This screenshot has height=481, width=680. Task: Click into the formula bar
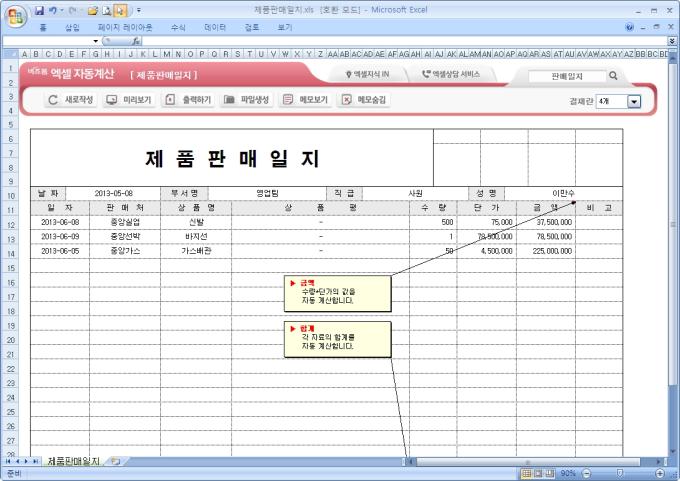[x=404, y=41]
